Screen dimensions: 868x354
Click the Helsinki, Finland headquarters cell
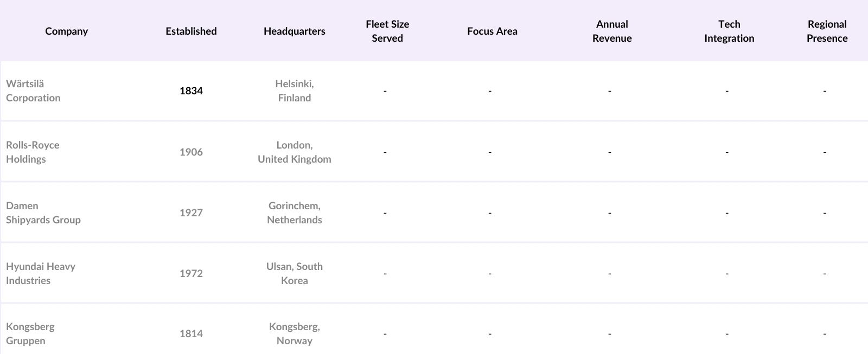click(x=294, y=91)
